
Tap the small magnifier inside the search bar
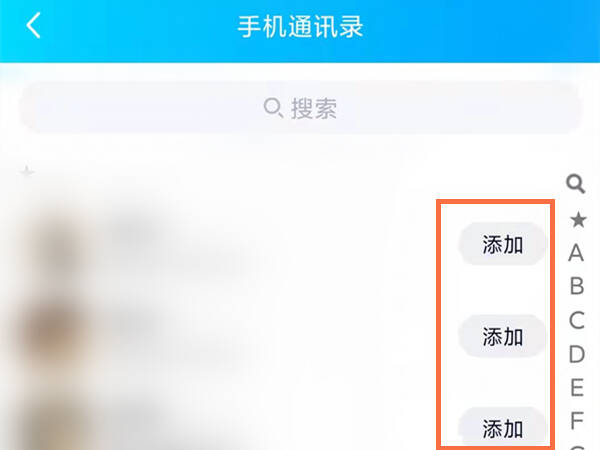click(x=273, y=108)
